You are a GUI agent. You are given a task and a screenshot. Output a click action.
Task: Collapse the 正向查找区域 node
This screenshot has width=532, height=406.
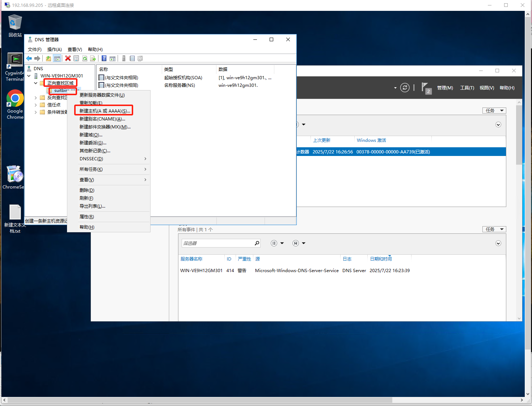[35, 83]
